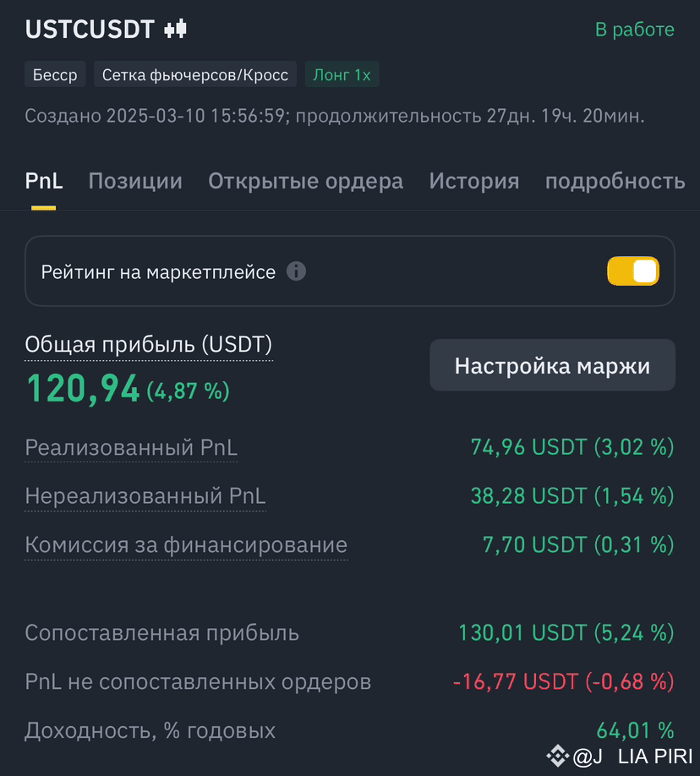Click the В работе status label
This screenshot has height=776, width=700.
[635, 30]
